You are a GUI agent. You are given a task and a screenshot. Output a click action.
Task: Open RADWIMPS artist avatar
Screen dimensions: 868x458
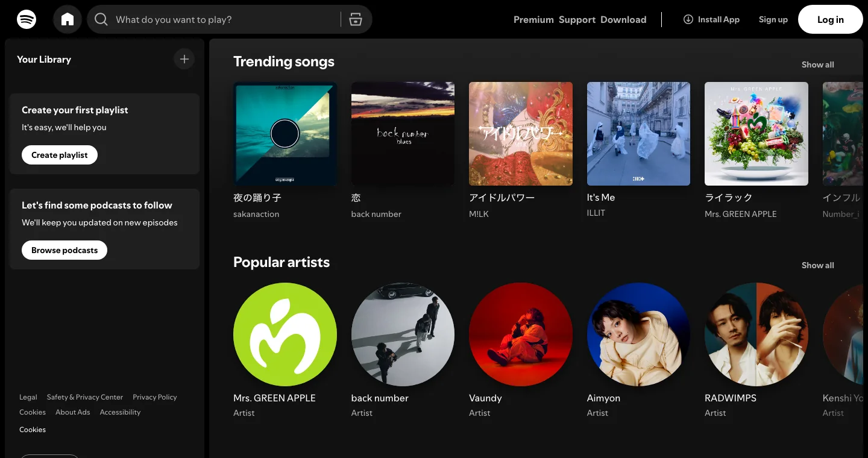pyautogui.click(x=756, y=334)
